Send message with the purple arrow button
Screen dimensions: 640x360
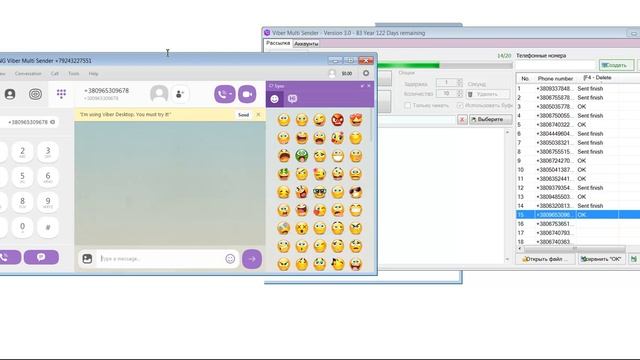coord(252,258)
